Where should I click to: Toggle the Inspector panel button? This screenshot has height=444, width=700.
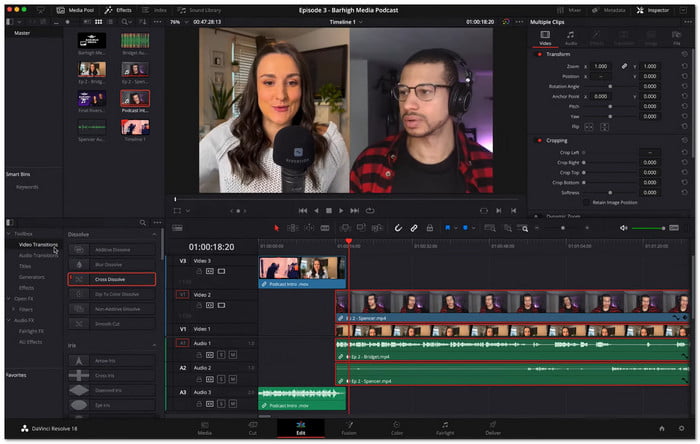click(653, 10)
